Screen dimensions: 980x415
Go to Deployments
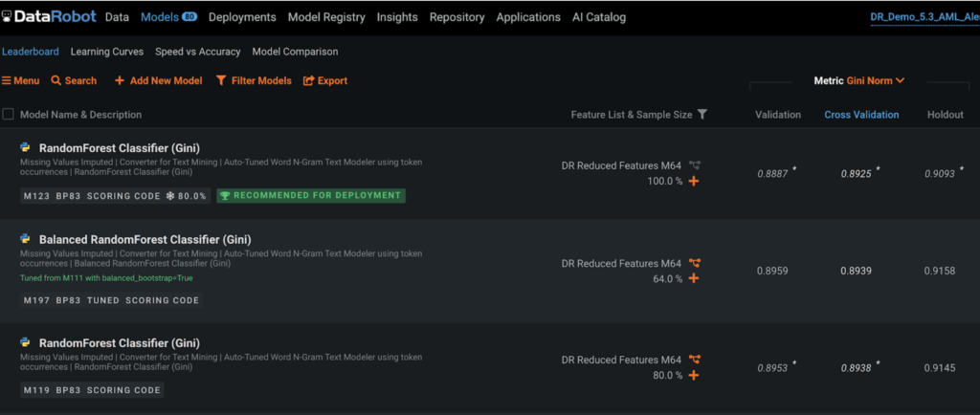coord(242,17)
